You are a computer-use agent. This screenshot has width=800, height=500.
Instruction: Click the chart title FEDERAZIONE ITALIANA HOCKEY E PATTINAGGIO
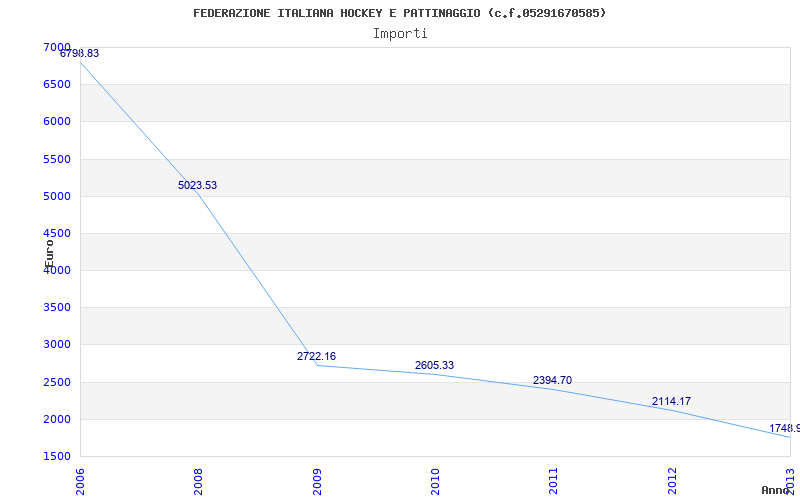(399, 13)
